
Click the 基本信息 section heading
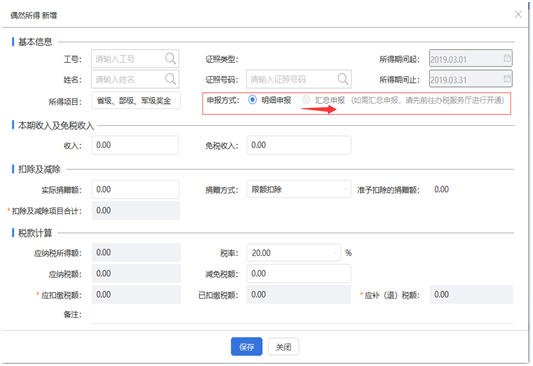(35, 42)
